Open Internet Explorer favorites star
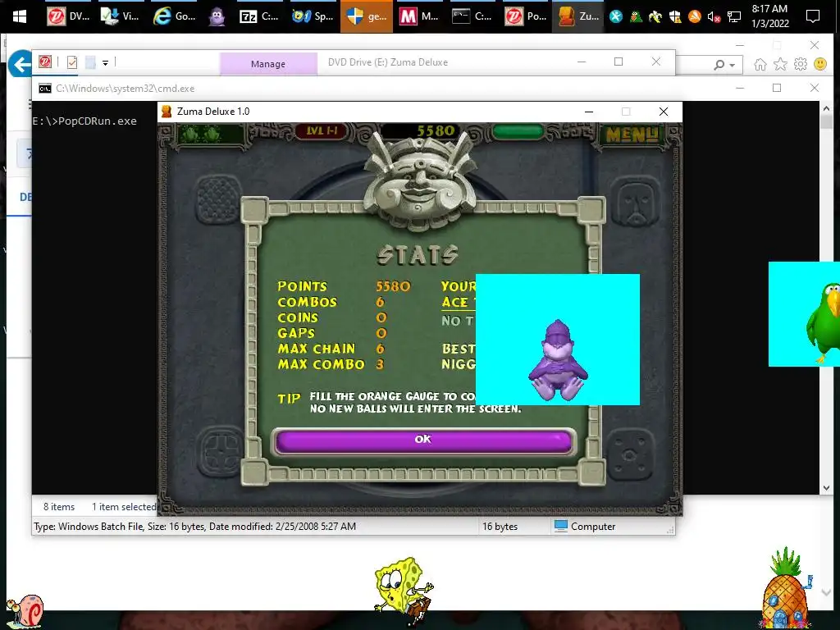Screen dimensions: 840x630 [x=781, y=65]
